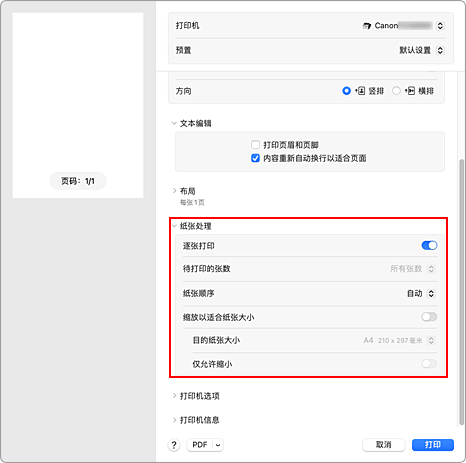Turn on 缩放以适合纸张大小 toggle

(x=429, y=317)
